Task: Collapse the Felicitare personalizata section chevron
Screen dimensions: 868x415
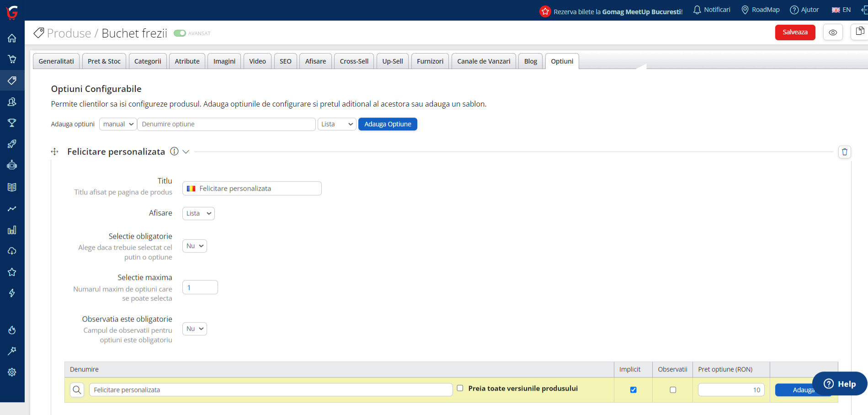Action: (186, 152)
